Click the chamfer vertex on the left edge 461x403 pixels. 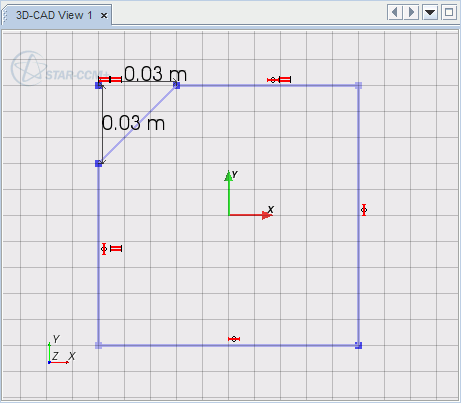coord(98,163)
